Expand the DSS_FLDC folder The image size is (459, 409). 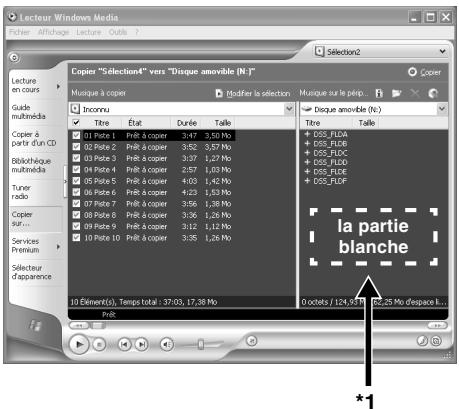click(x=307, y=153)
